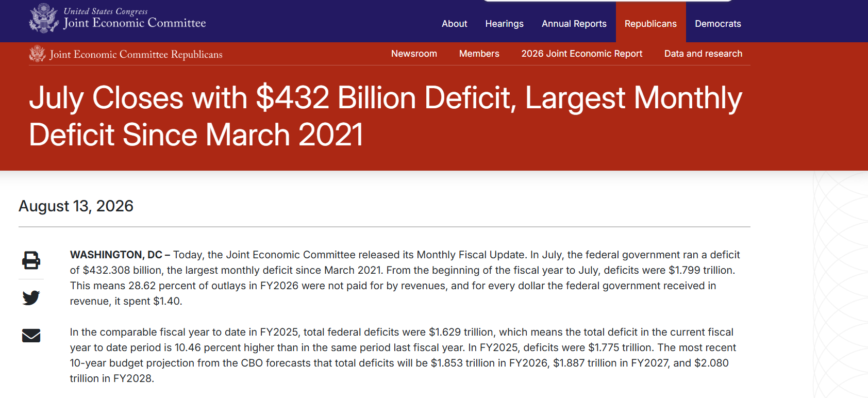The image size is (868, 398).
Task: Click the Joint Economic Committee site title
Action: pos(135,23)
